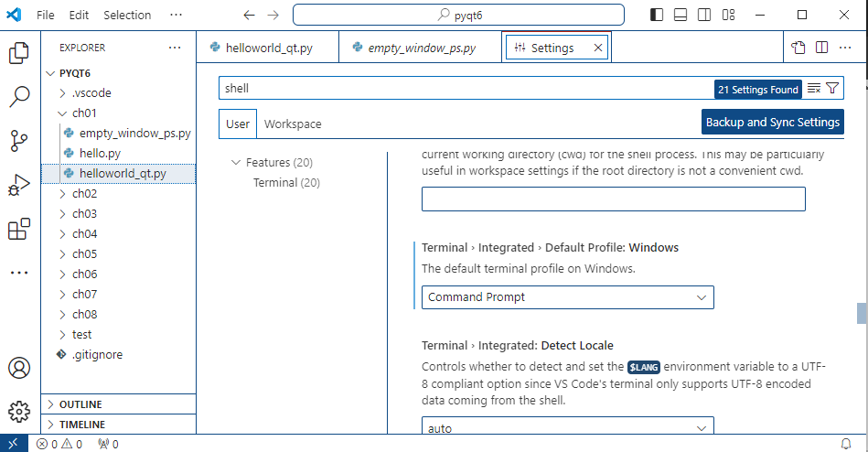This screenshot has height=452, width=868.
Task: Open the Edit menu
Action: 79,15
